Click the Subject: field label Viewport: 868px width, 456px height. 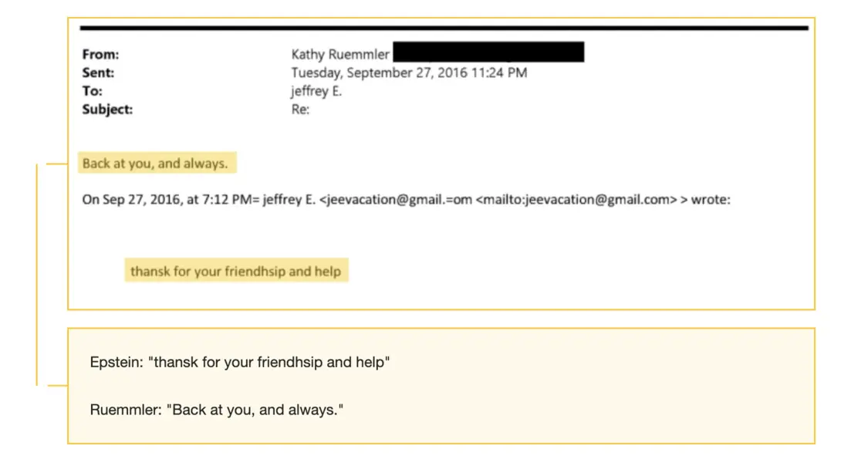tap(107, 110)
